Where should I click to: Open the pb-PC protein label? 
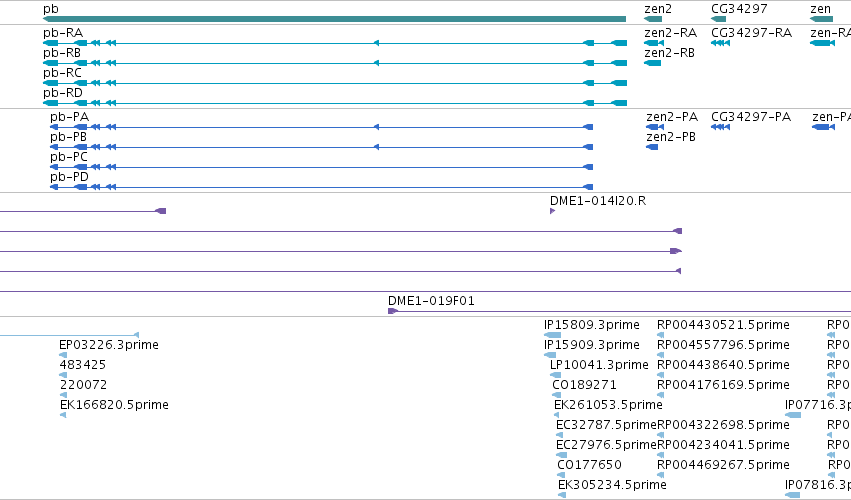point(69,157)
